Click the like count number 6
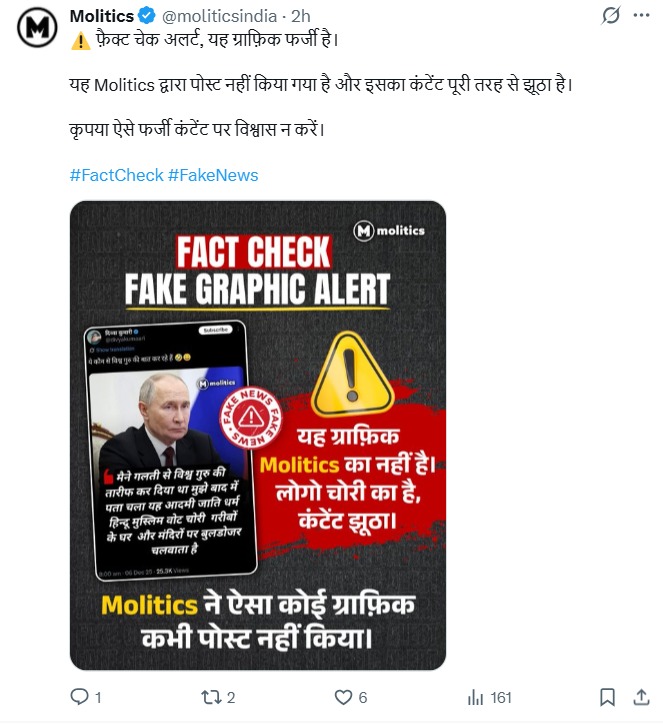This screenshot has width=663, height=724. pyautogui.click(x=363, y=697)
